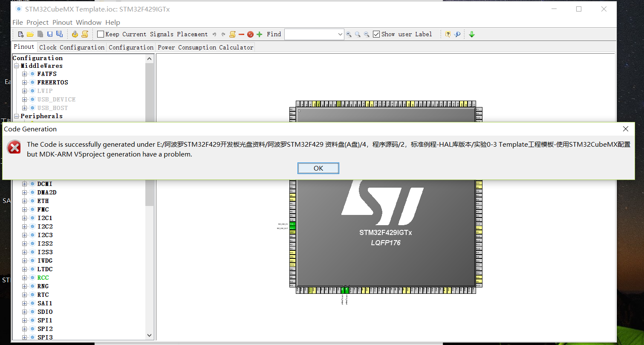
Task: Click OK in the Code Generation dialog
Action: click(x=318, y=168)
